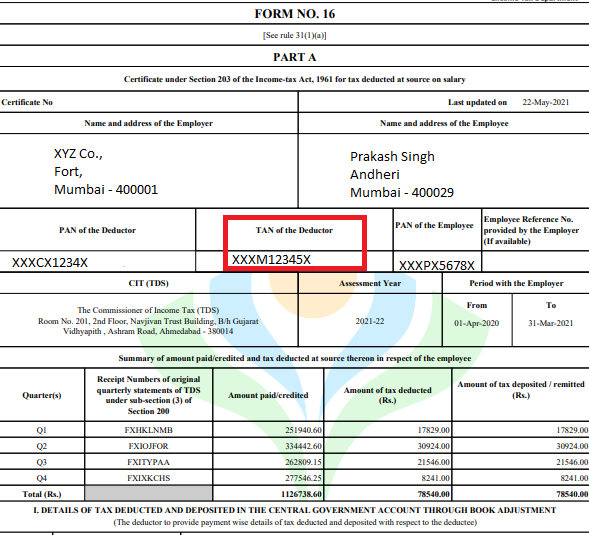Image resolution: width=589 pixels, height=535 pixels.
Task: Click the Period with the Employer header
Action: click(x=516, y=283)
